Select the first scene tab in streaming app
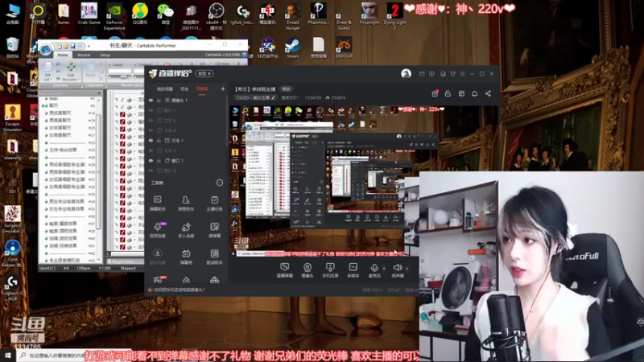The height and width of the screenshot is (362, 644). [x=165, y=89]
